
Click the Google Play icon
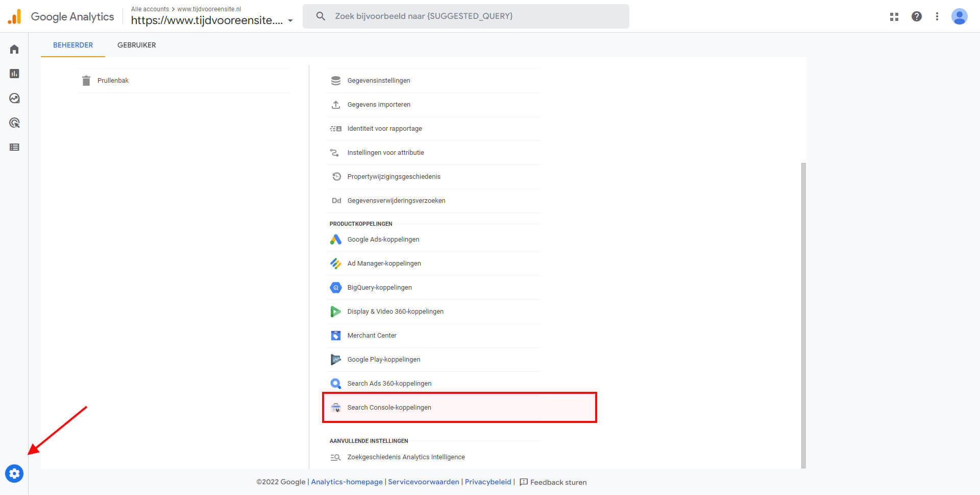click(336, 360)
